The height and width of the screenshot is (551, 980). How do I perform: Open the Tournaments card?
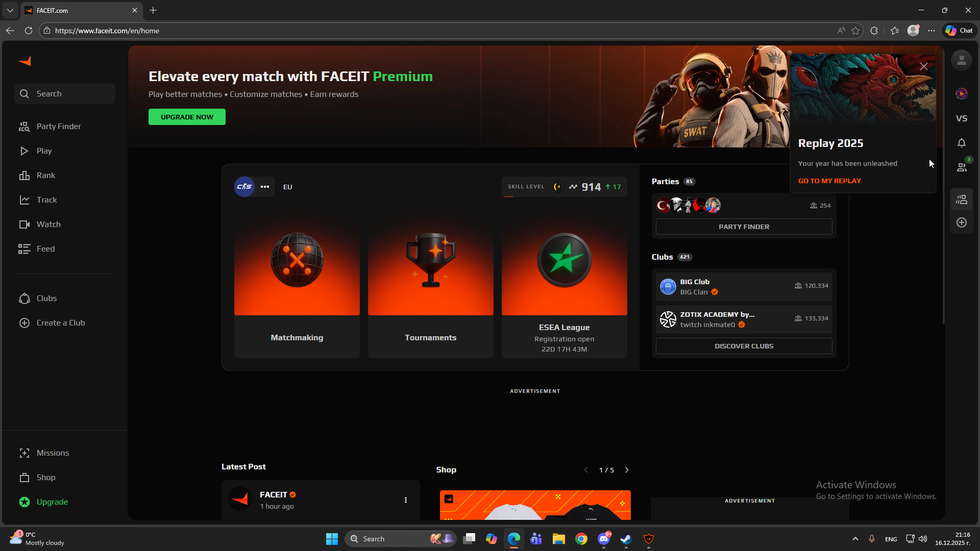coord(431,285)
